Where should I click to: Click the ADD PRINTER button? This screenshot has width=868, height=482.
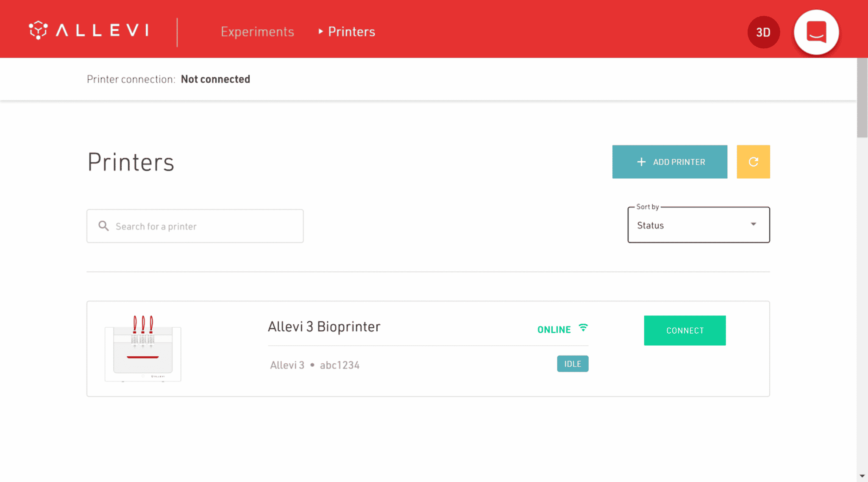pos(670,162)
